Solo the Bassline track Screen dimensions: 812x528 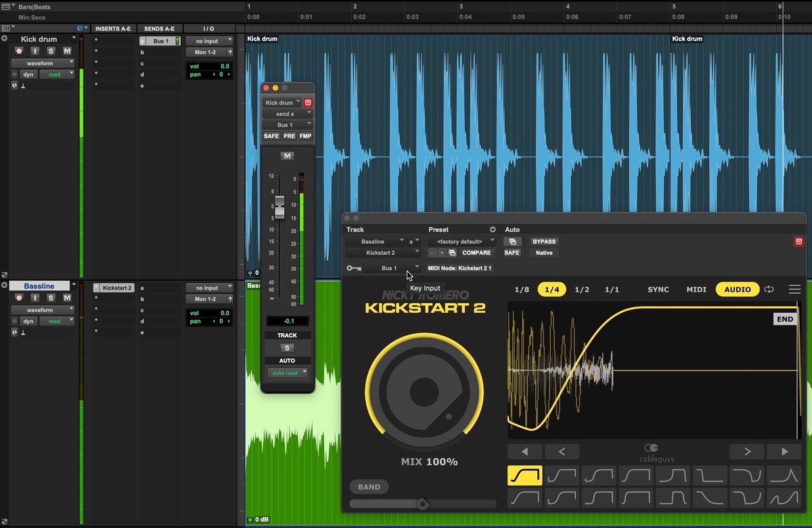51,298
